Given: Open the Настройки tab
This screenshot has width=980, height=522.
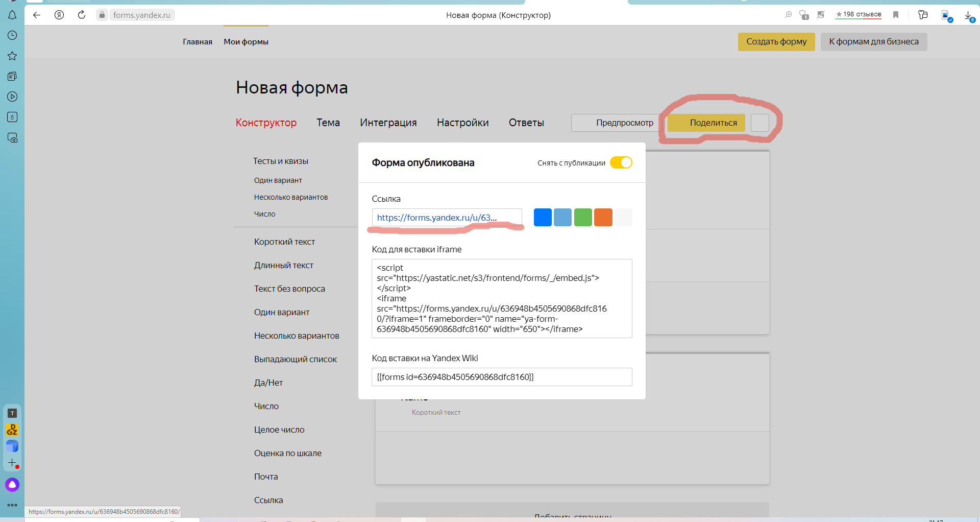Looking at the screenshot, I should point(463,123).
